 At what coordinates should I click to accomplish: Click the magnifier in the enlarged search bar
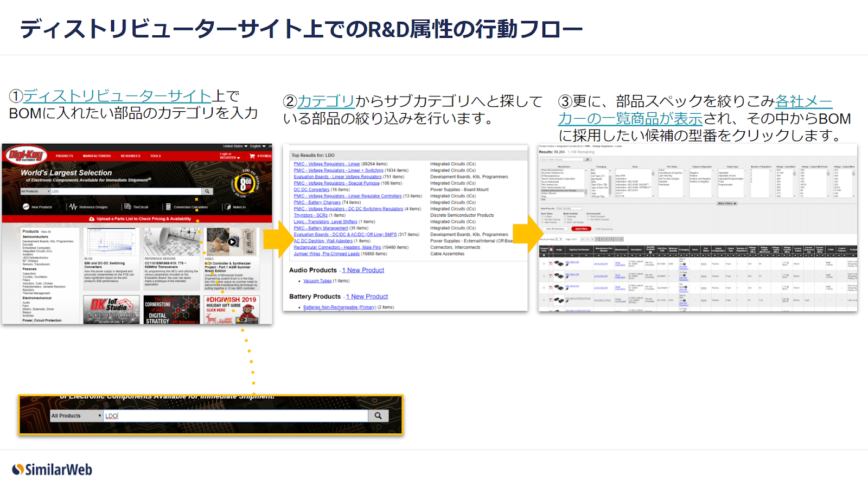tap(378, 416)
